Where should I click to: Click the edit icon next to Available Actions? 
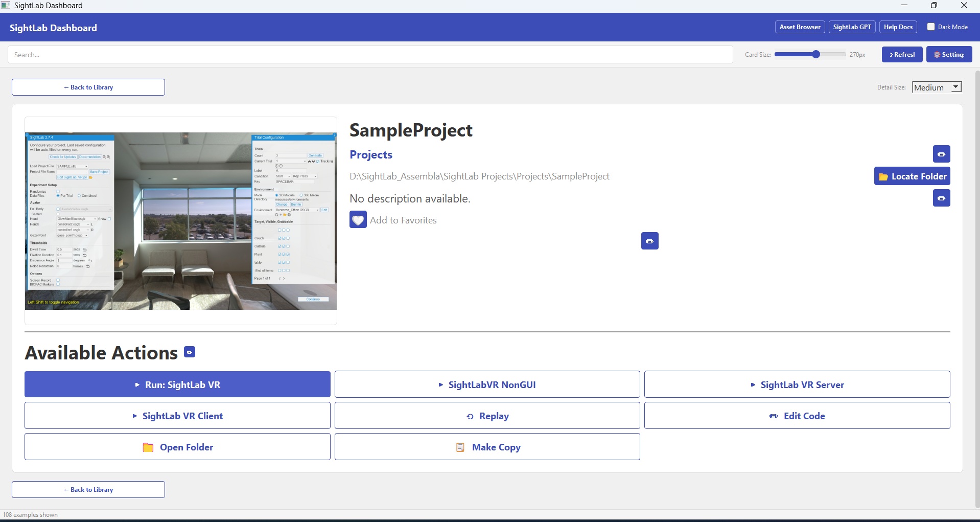pos(190,352)
